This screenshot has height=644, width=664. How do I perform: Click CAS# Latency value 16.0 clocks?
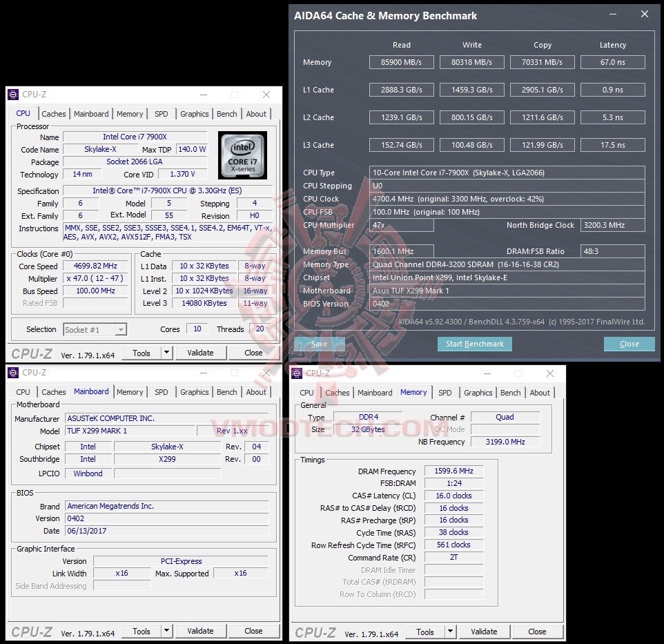point(454,496)
